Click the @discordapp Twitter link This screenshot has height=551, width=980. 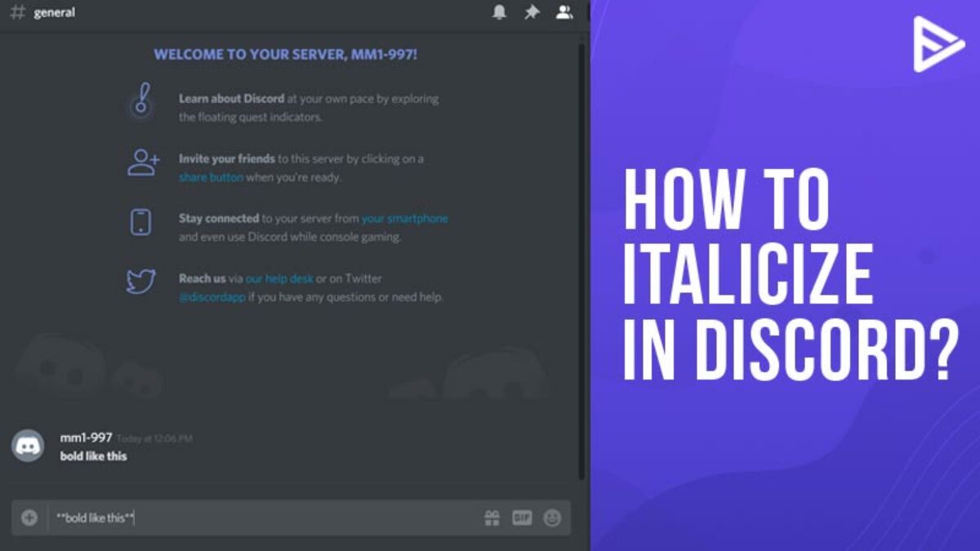[210, 297]
